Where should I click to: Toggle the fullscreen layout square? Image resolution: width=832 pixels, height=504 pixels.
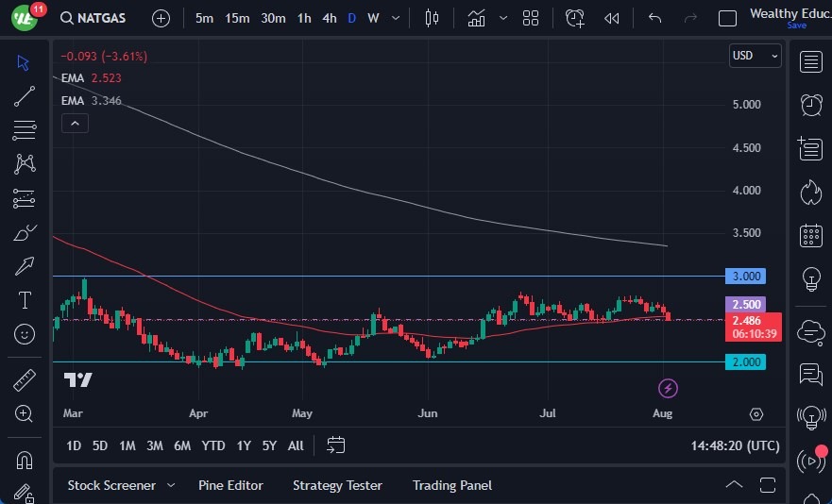(x=727, y=18)
